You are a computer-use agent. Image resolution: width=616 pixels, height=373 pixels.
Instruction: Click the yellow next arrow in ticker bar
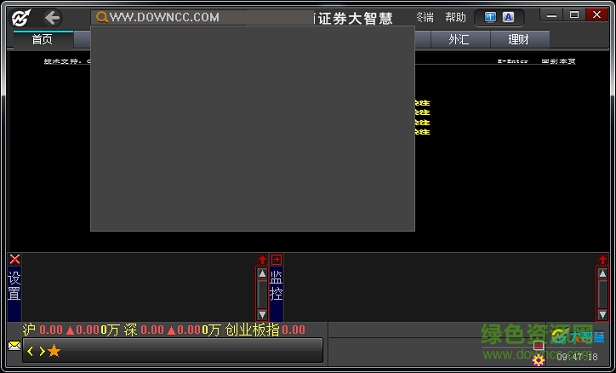click(x=42, y=351)
